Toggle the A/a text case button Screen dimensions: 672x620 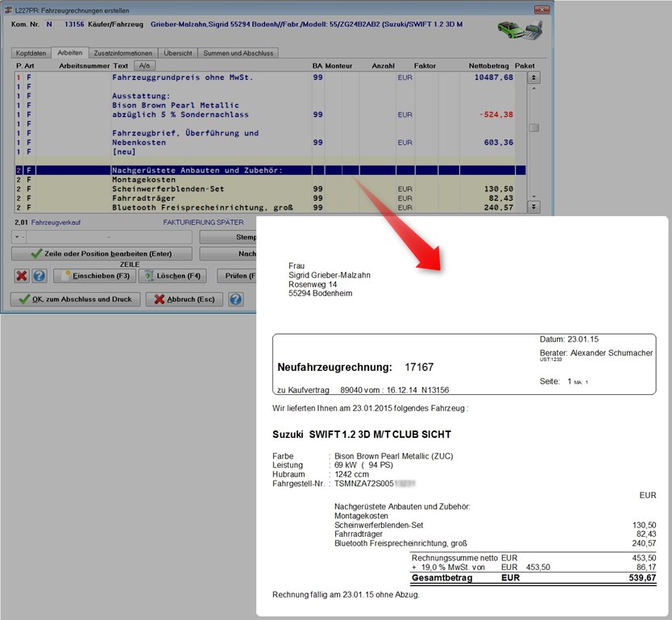144,65
